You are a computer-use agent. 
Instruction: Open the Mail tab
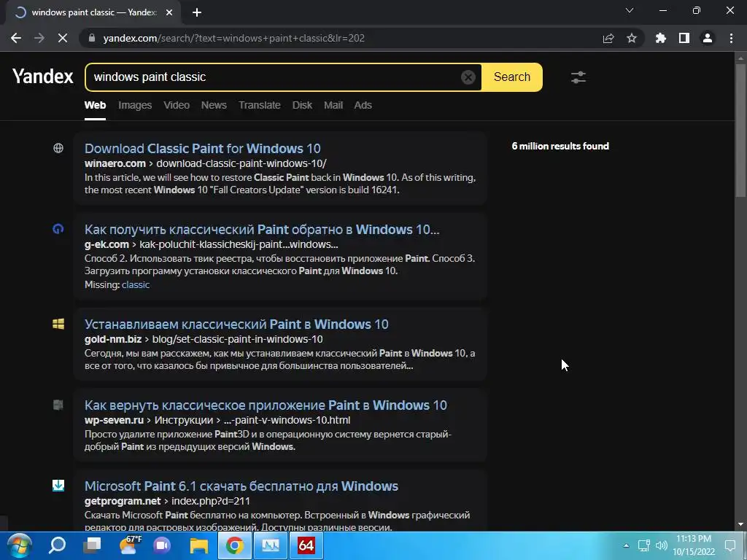333,105
